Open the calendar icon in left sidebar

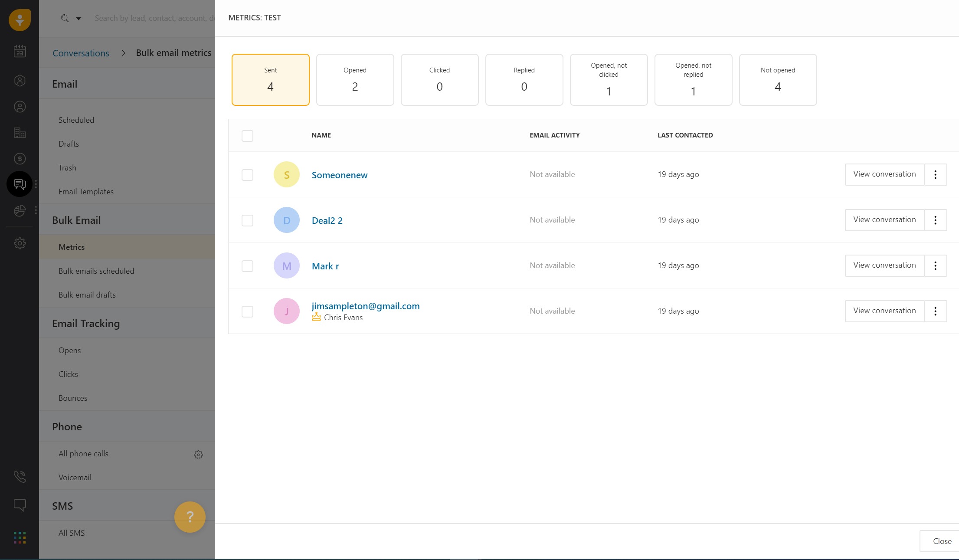point(20,52)
